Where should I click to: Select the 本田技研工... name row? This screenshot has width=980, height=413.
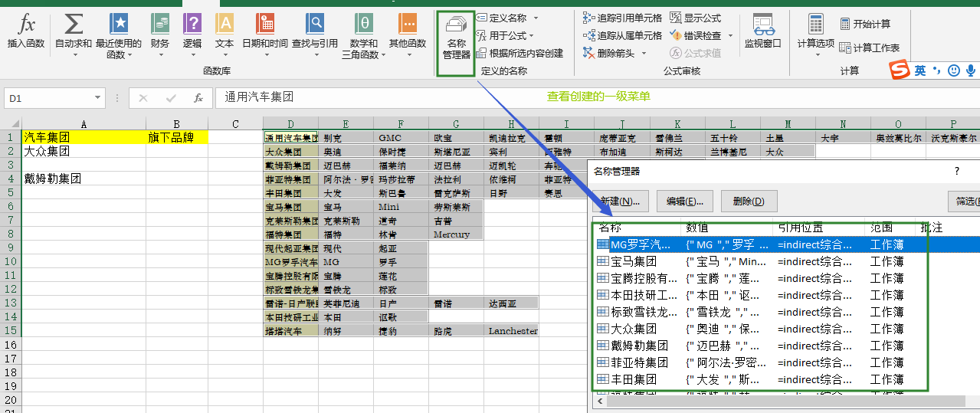pos(788,295)
